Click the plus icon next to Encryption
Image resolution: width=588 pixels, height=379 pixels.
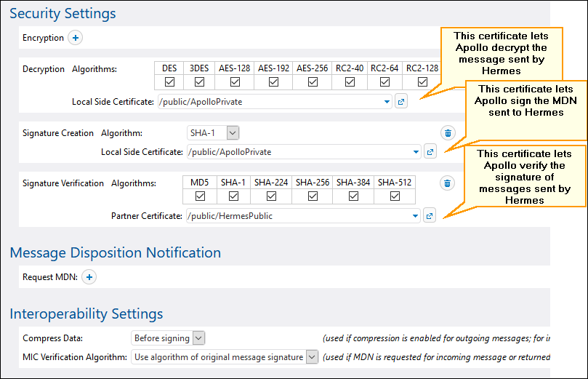point(76,37)
